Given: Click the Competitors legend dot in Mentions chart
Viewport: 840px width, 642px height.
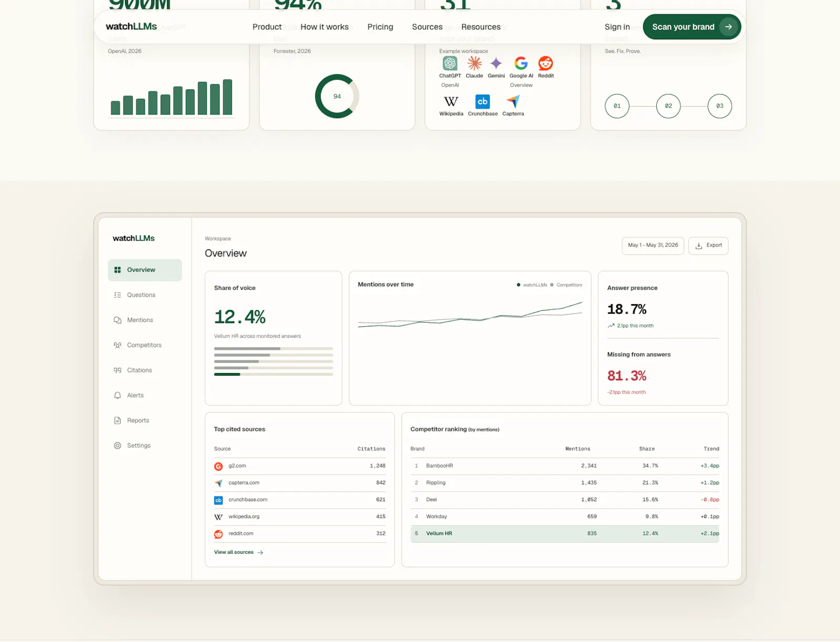Looking at the screenshot, I should 552,285.
